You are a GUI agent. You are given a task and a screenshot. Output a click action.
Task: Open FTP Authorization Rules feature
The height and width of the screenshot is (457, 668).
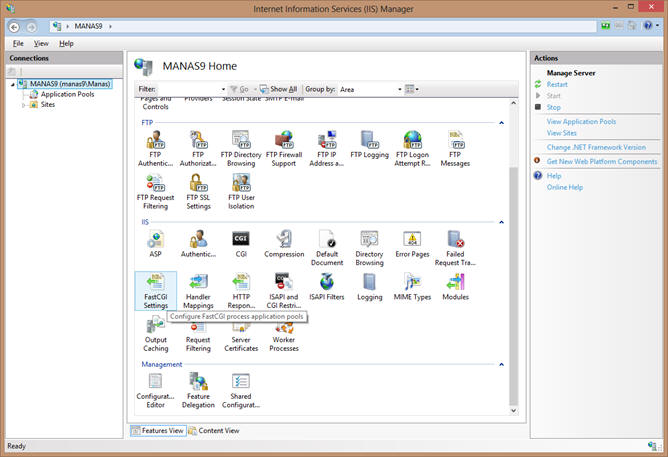[198, 149]
